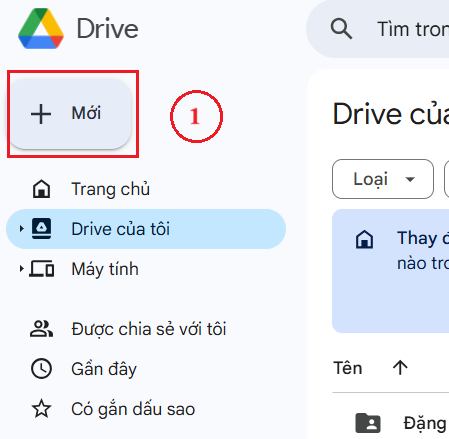The image size is (449, 439).
Task: Click the plus icon in Mới button
Action: point(41,114)
